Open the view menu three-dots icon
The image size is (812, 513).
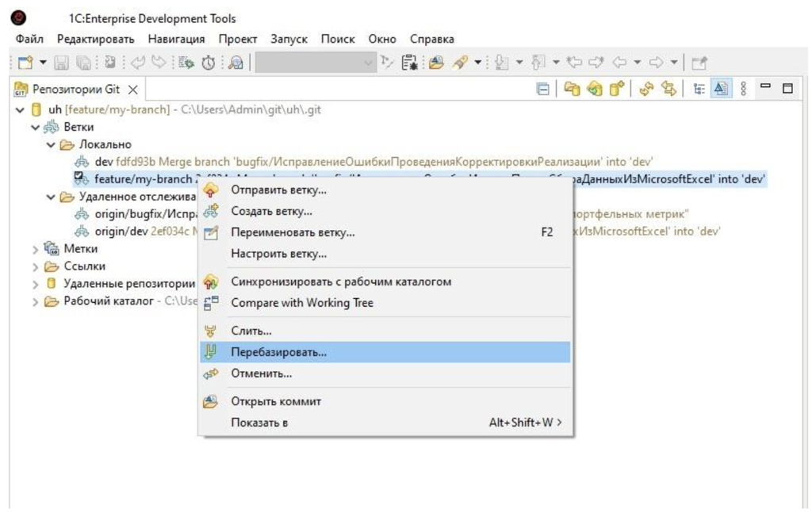point(743,90)
